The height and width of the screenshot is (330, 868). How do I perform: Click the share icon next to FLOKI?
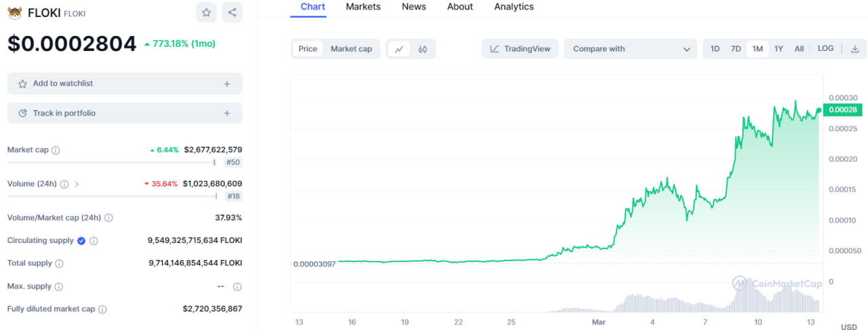pyautogui.click(x=232, y=12)
